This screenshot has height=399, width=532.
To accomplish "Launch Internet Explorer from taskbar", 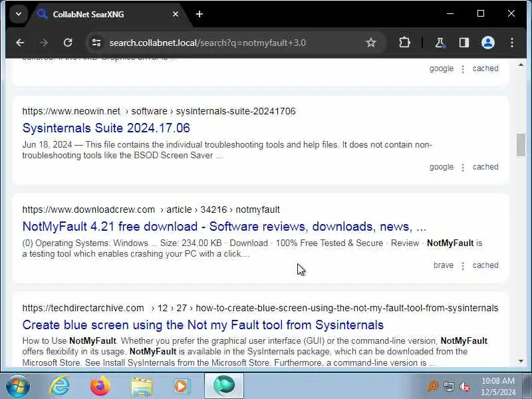I will pyautogui.click(x=60, y=386).
